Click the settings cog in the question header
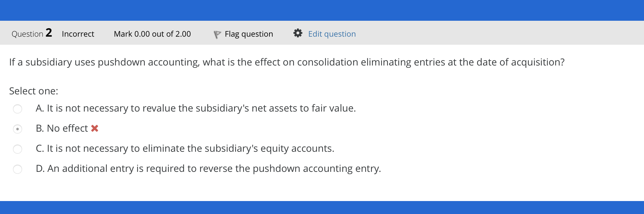The width and height of the screenshot is (644, 214). click(x=298, y=33)
